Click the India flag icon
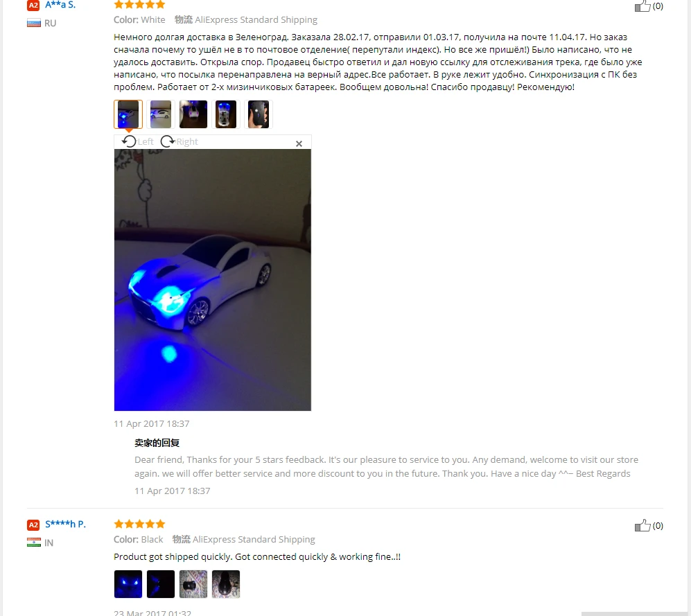The width and height of the screenshot is (691, 616). 34,543
